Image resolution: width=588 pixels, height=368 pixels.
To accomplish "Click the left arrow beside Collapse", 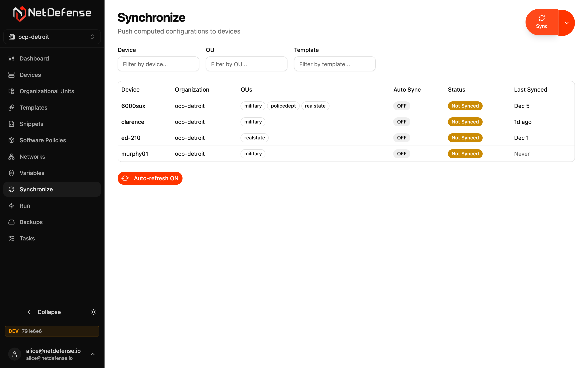I will [x=29, y=312].
